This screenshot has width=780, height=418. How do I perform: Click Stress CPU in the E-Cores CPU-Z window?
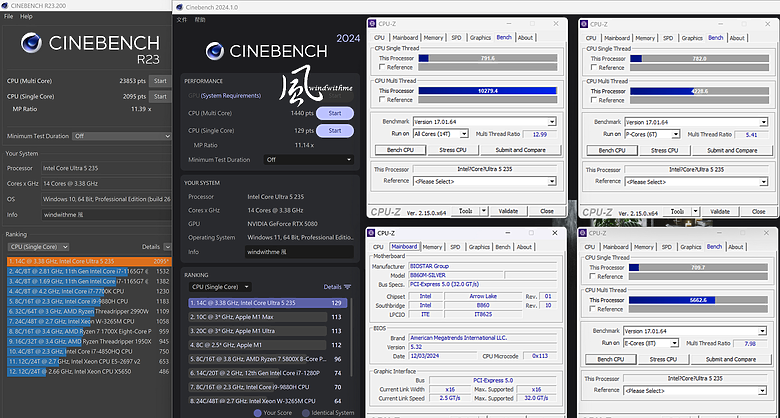pos(664,359)
